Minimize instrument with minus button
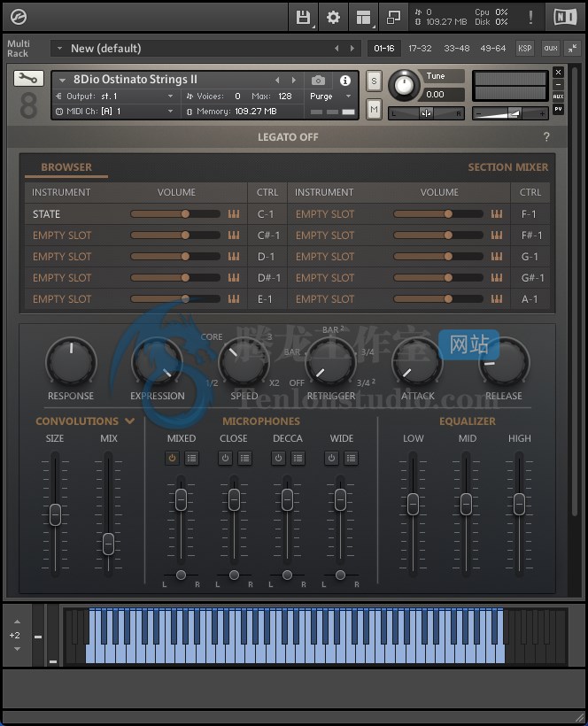588x726 pixels. [x=559, y=84]
